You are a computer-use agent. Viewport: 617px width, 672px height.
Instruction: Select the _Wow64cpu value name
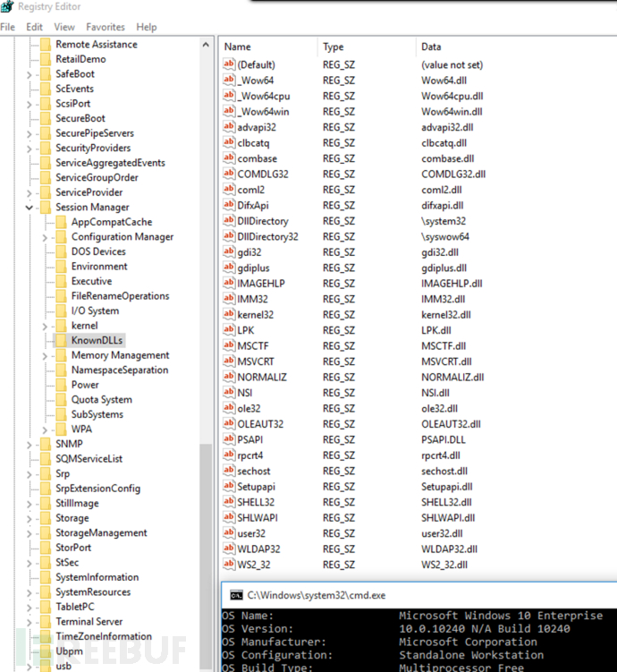[x=264, y=96]
